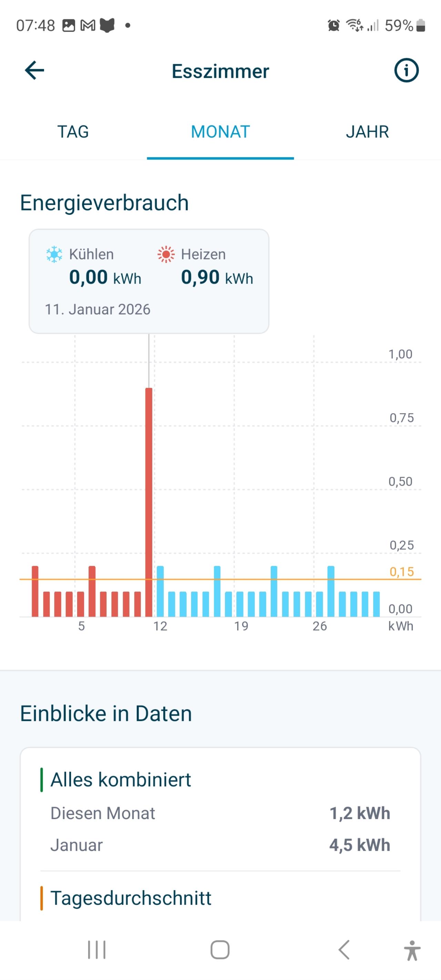Tap the orange 0,15 average line label
The image size is (441, 980).
tap(401, 572)
